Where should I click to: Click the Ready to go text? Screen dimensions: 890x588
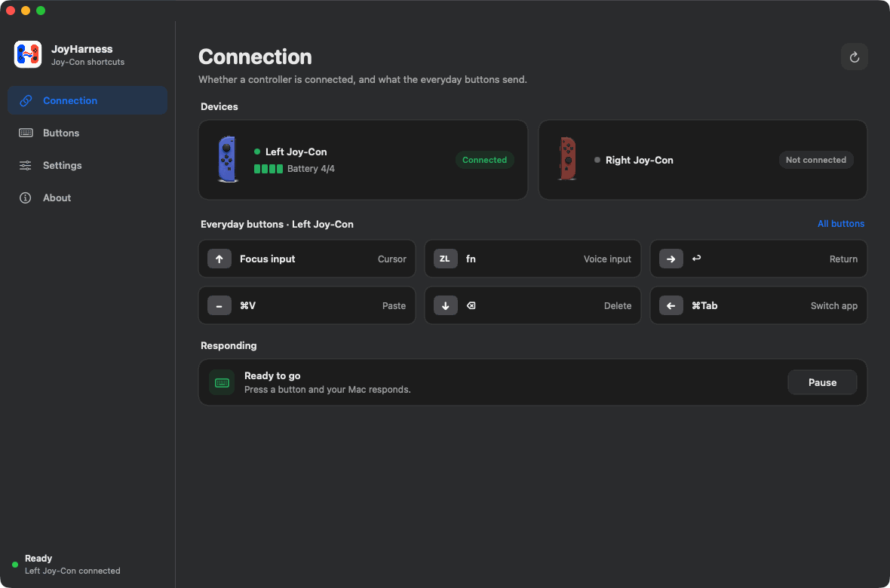tap(272, 375)
